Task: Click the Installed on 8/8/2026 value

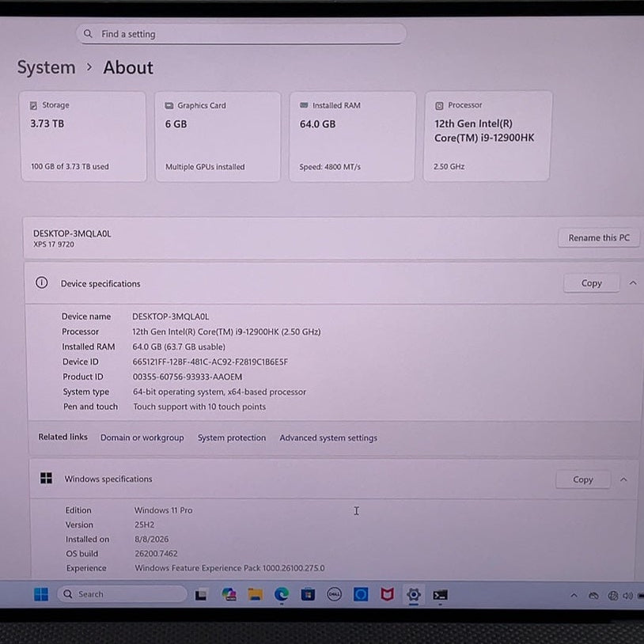Action: (151, 540)
